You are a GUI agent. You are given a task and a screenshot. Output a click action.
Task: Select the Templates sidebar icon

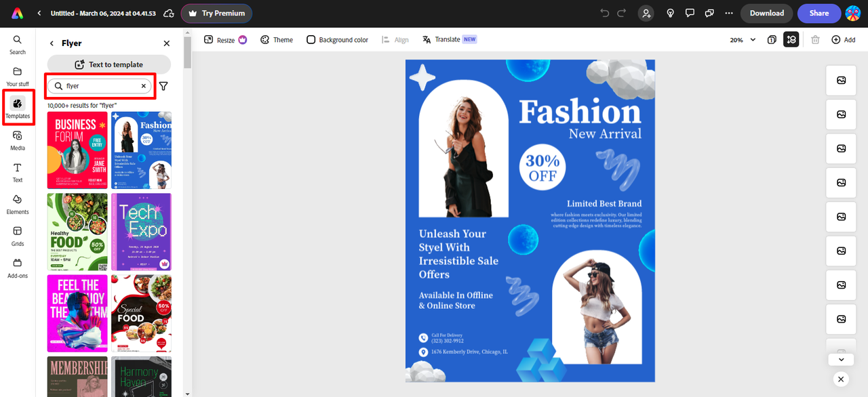pos(18,108)
